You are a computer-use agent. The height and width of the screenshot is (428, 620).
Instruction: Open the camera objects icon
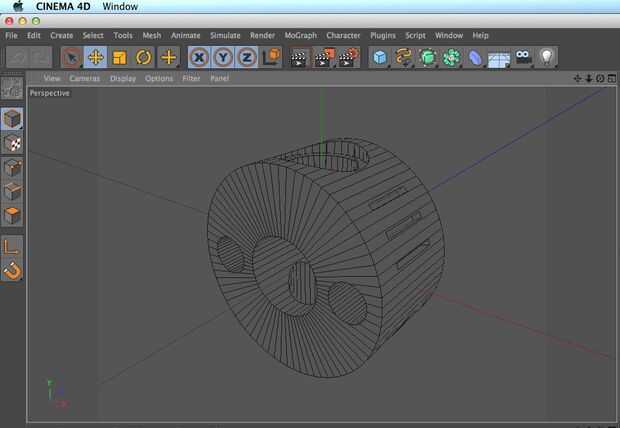pos(523,58)
